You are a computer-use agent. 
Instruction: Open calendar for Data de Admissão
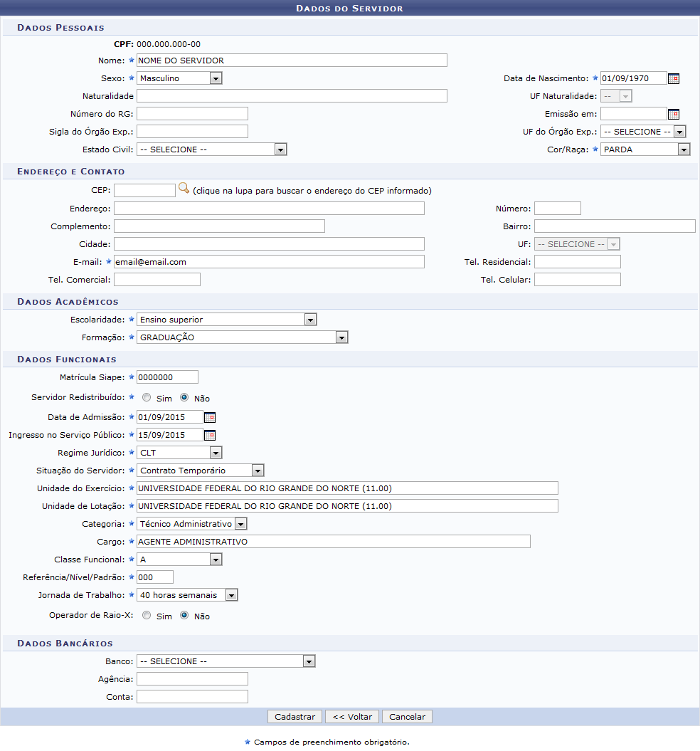coord(209,417)
